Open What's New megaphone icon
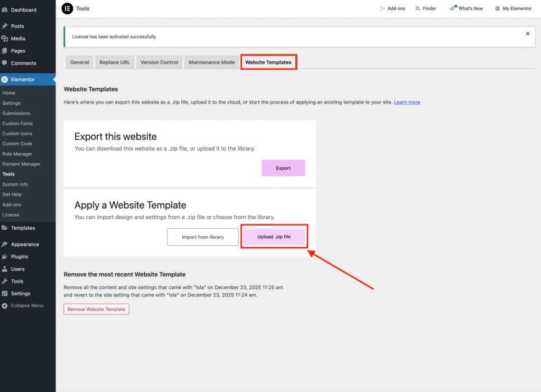The image size is (541, 392). pos(453,8)
